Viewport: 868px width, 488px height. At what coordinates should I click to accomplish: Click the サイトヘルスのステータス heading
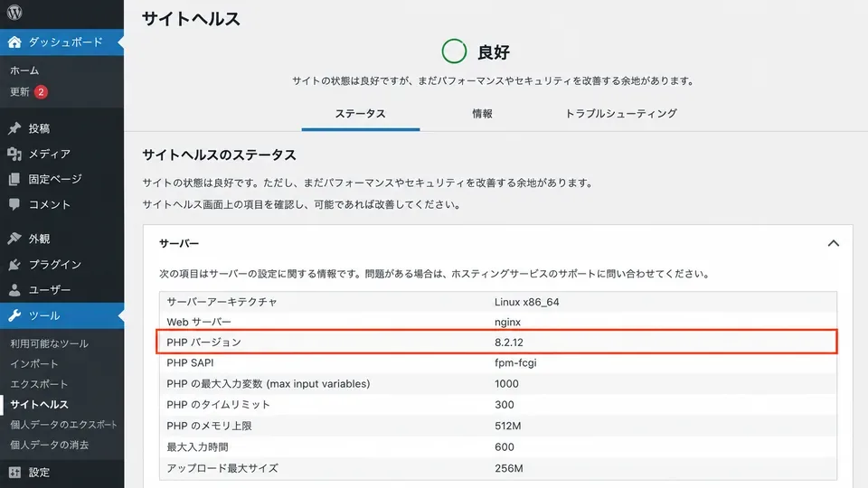point(219,155)
